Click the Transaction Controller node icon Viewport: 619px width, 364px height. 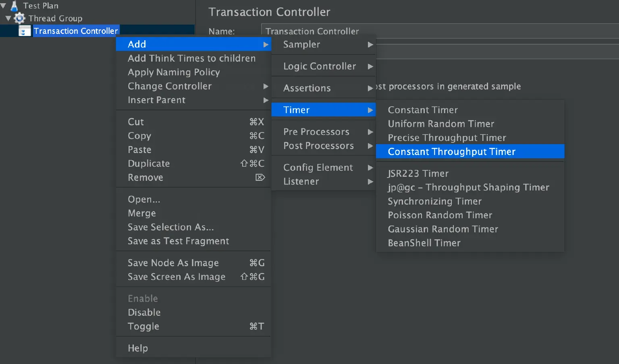25,31
